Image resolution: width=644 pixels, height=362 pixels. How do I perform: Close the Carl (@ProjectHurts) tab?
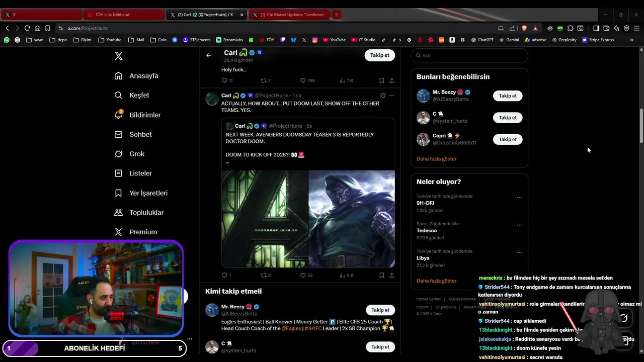242,15
